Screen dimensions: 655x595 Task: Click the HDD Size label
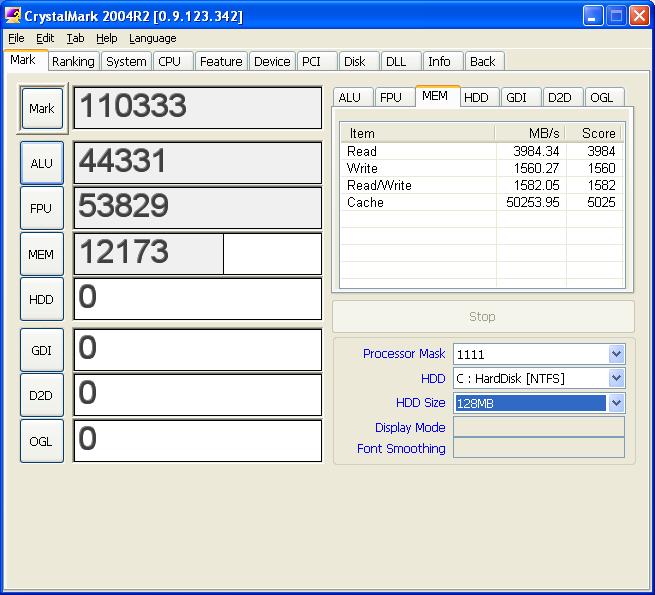pos(421,402)
